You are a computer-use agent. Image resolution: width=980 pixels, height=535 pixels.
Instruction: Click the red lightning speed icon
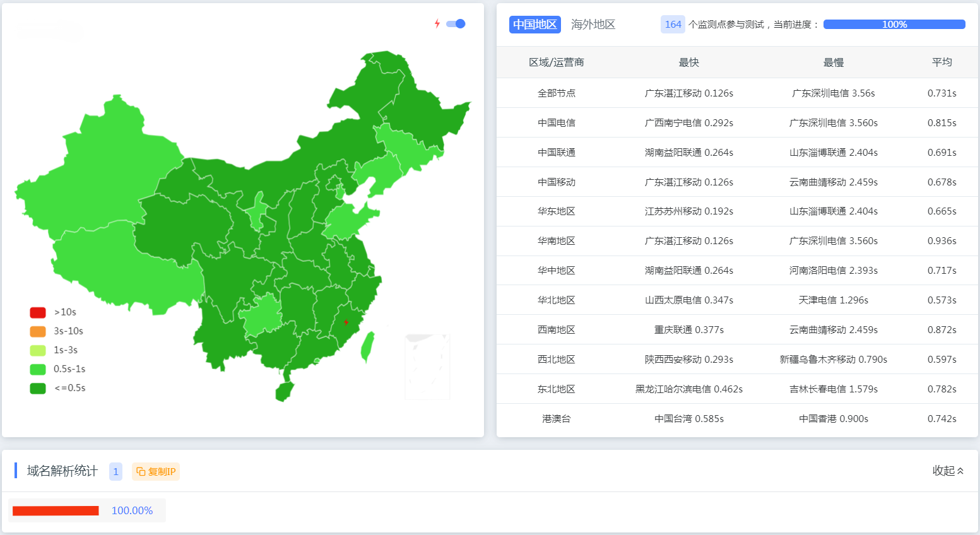click(x=437, y=23)
